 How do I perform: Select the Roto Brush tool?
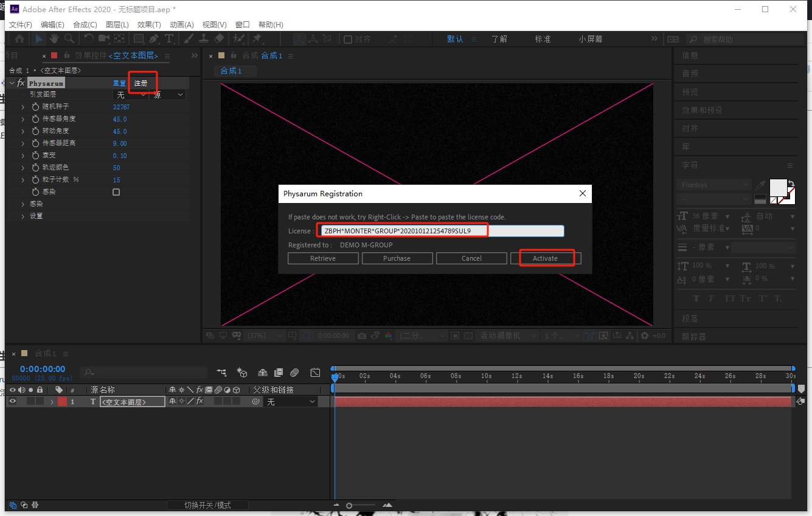(x=239, y=38)
